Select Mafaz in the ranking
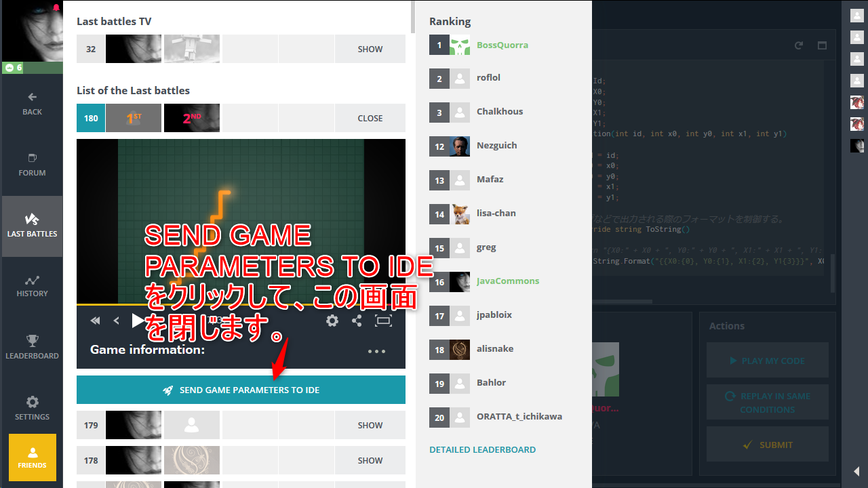Screen dimensions: 868x488 coord(490,179)
